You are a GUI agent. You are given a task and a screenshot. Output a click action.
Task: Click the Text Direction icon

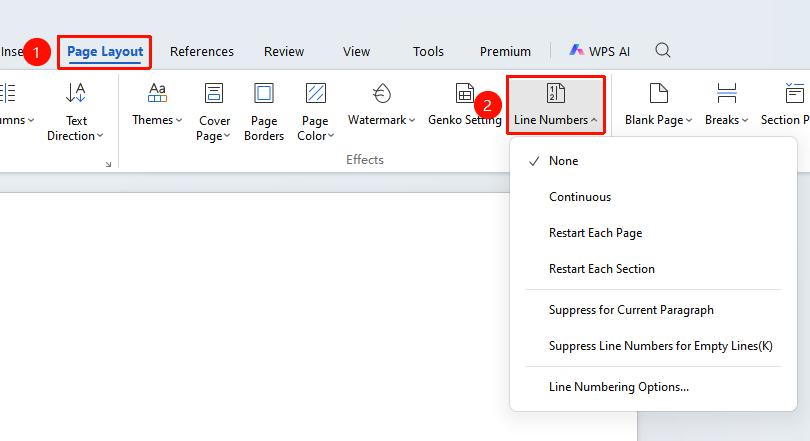[x=76, y=93]
